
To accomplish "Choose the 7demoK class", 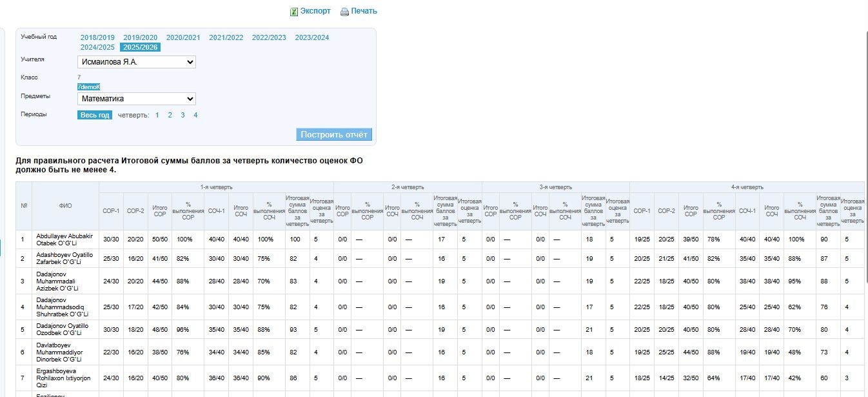I will pos(88,87).
